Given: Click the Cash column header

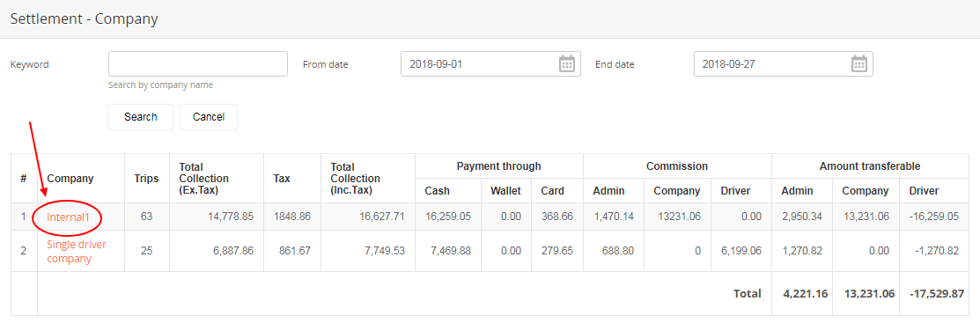Looking at the screenshot, I should coord(437,190).
